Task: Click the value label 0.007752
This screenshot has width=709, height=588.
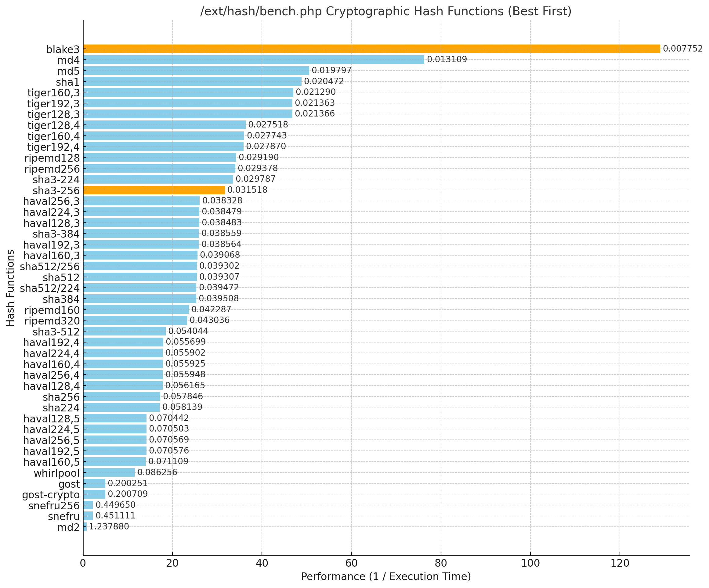Action: pyautogui.click(x=682, y=48)
